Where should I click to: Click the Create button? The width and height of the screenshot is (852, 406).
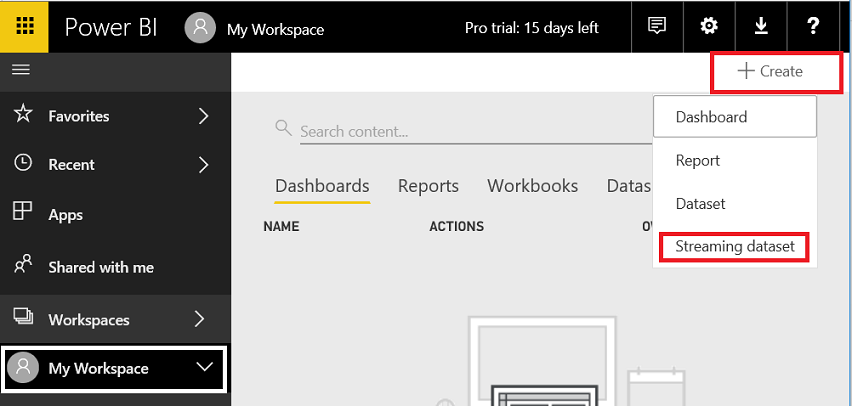[x=770, y=71]
